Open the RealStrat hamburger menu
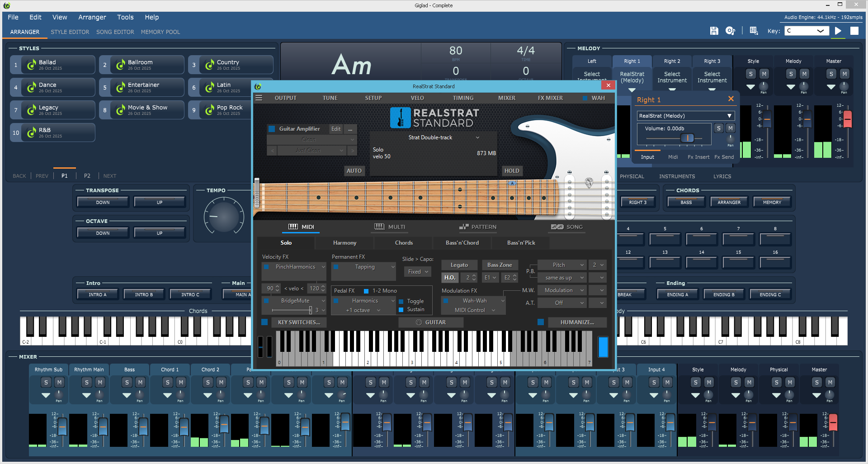Screen dimensions: 868x464 pos(259,98)
